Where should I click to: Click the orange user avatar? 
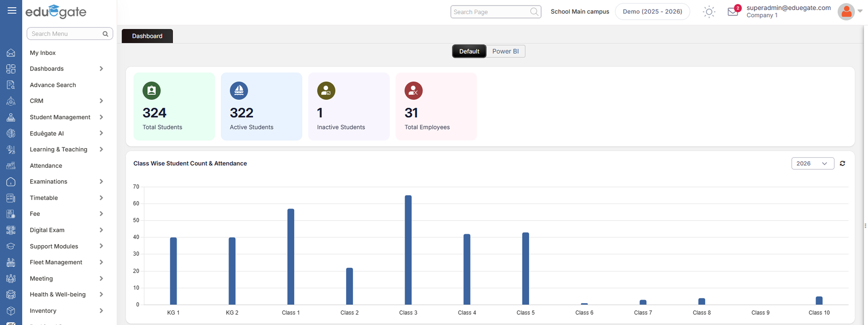pyautogui.click(x=846, y=12)
